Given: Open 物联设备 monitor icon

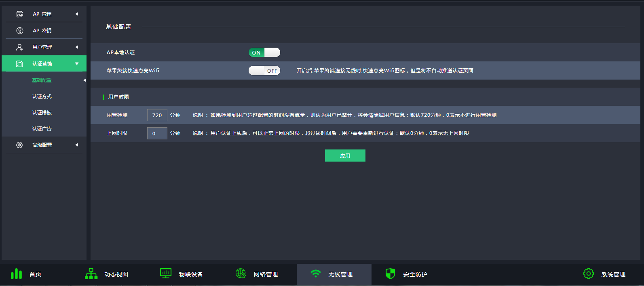Looking at the screenshot, I should [x=166, y=273].
